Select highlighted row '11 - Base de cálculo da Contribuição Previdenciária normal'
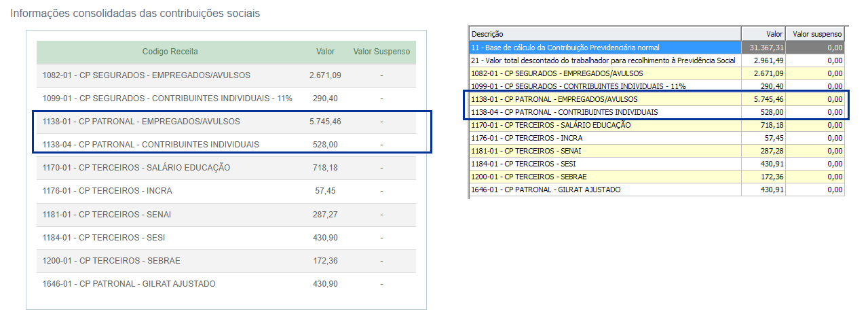 tap(657, 48)
